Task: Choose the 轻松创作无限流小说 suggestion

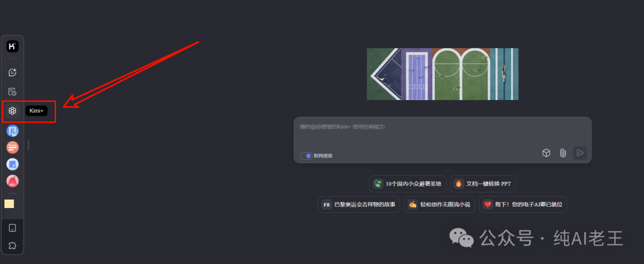Action: [440, 204]
